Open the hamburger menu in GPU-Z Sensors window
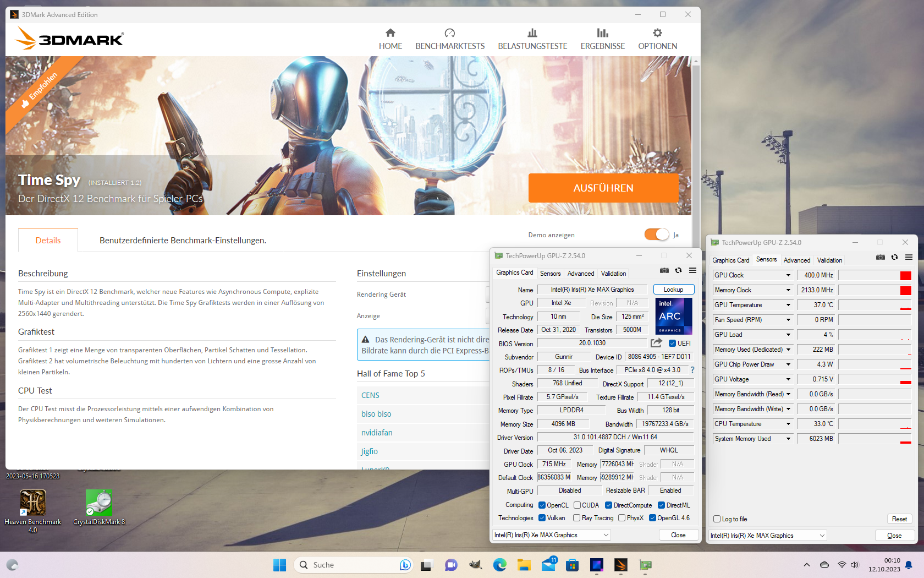The height and width of the screenshot is (578, 924). (909, 257)
